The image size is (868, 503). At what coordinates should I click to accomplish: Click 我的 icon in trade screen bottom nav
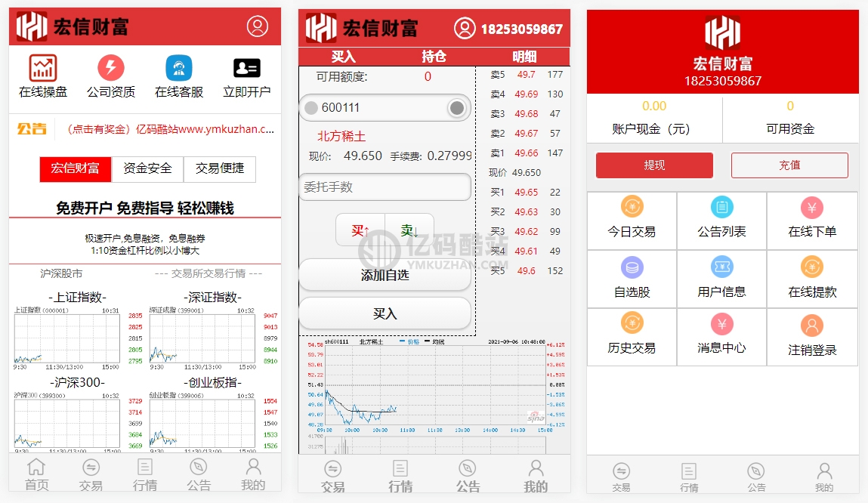click(x=536, y=468)
